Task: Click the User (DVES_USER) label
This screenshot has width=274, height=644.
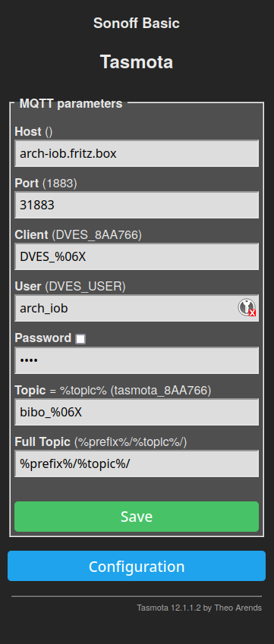Action: click(x=71, y=286)
